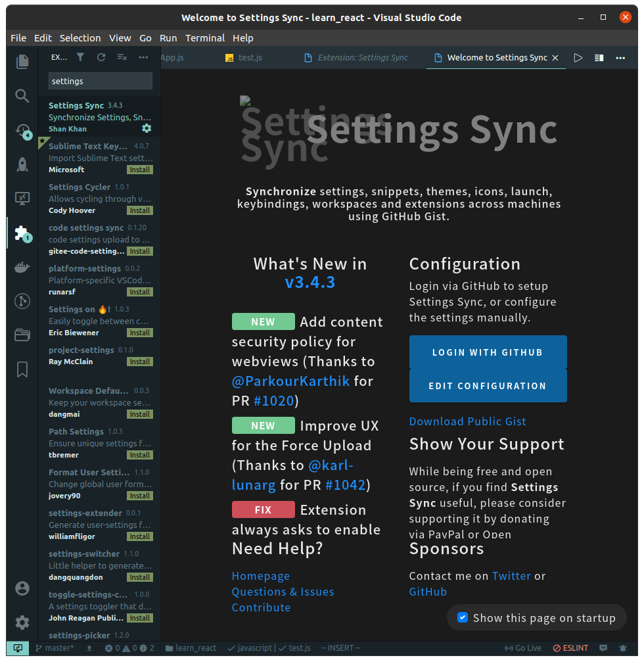Open the Project Manager folders icon
This screenshot has height=662, width=644.
(22, 335)
